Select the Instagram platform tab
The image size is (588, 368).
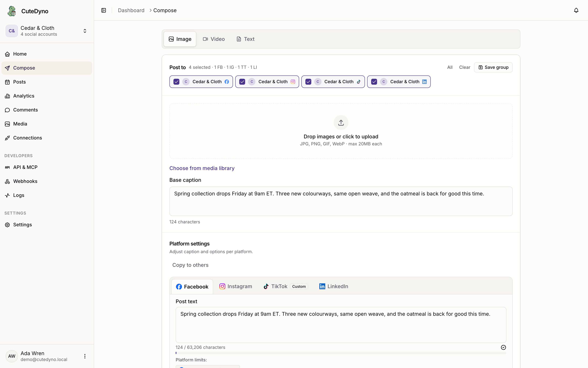tap(236, 286)
